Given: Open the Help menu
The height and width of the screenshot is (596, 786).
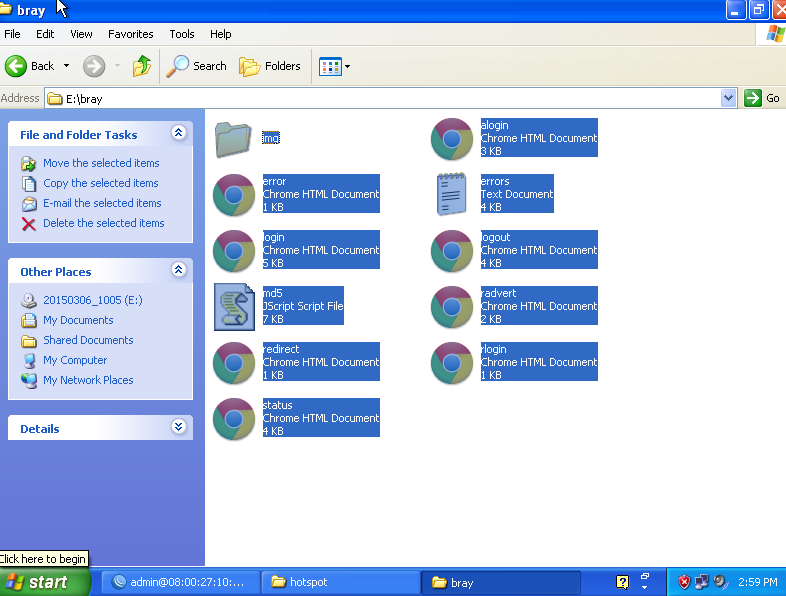Looking at the screenshot, I should point(221,34).
